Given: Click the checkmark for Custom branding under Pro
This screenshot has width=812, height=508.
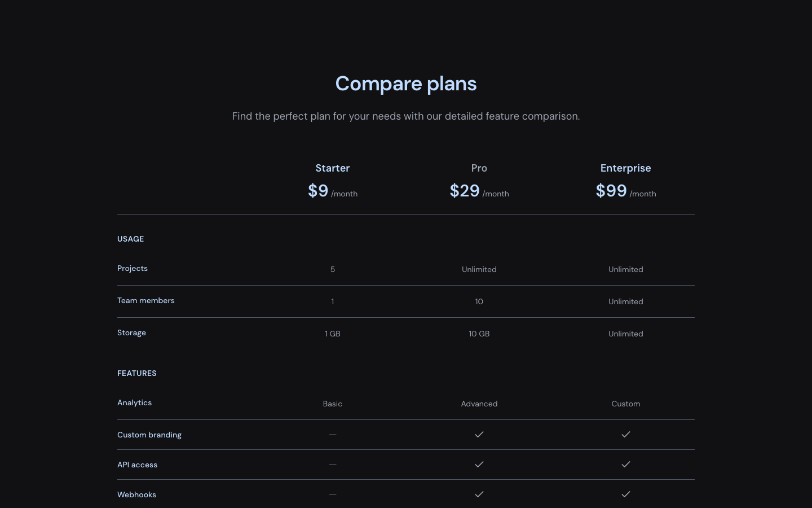Looking at the screenshot, I should 479,435.
